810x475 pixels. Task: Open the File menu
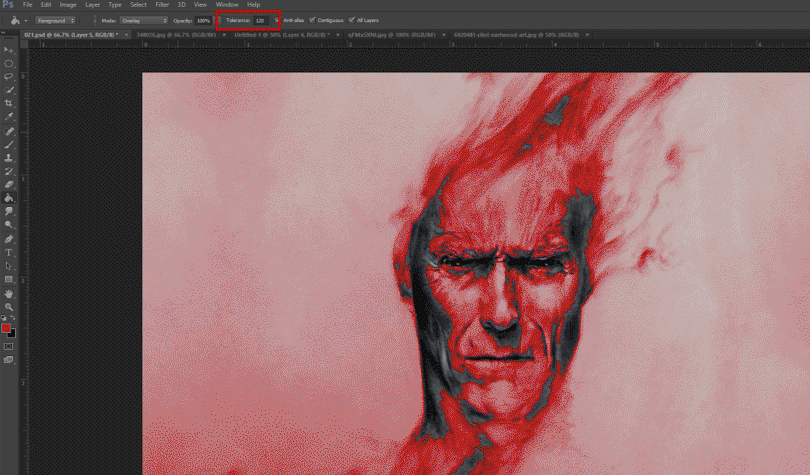click(x=27, y=5)
